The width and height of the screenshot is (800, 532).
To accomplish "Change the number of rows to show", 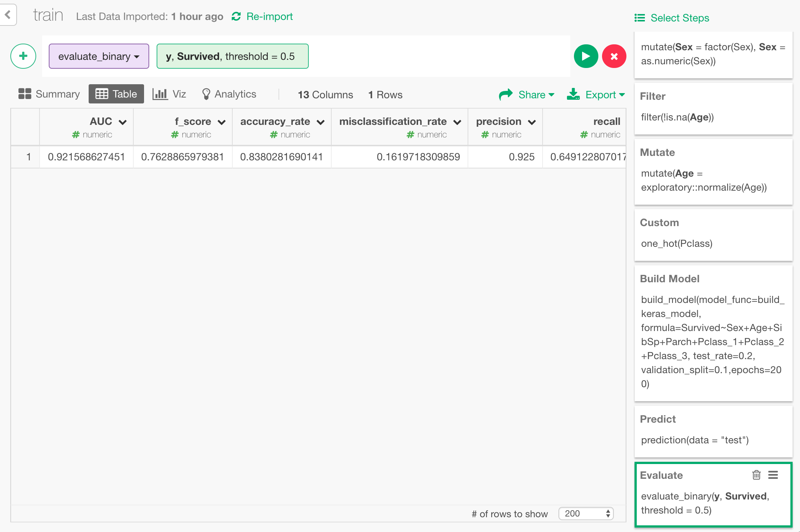I will pos(586,514).
